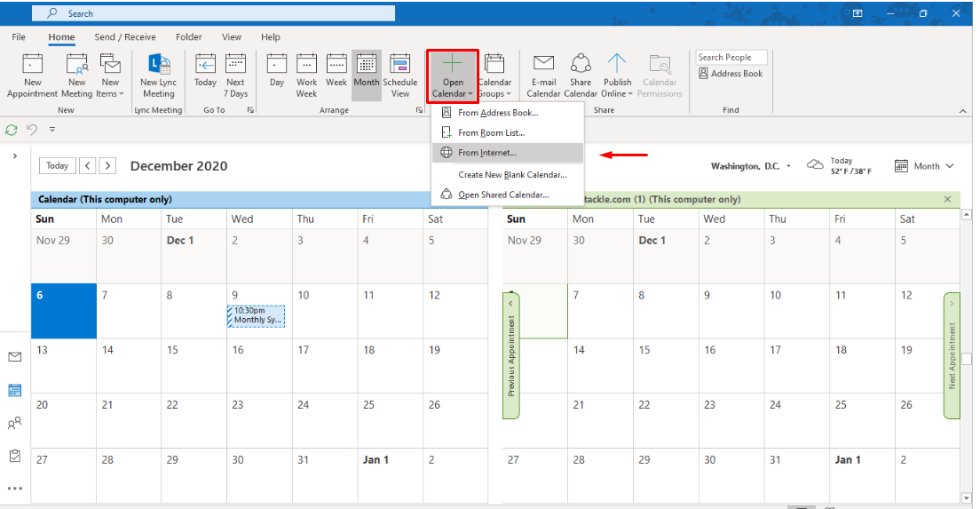Open the Month view selector dropdown
Image resolution: width=980 pixels, height=509 pixels.
pos(924,166)
